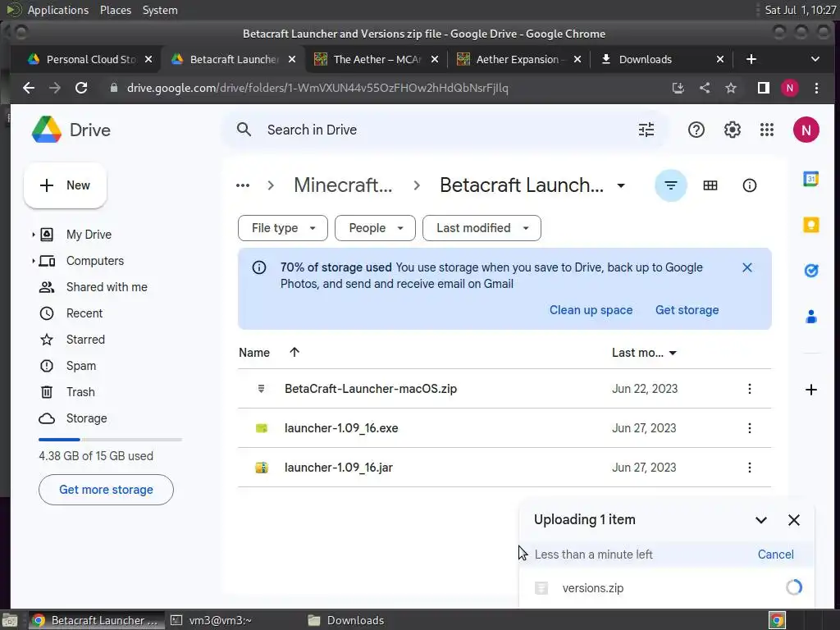Click the Help question mark icon
Image resolution: width=840 pixels, height=630 pixels.
pos(696,130)
